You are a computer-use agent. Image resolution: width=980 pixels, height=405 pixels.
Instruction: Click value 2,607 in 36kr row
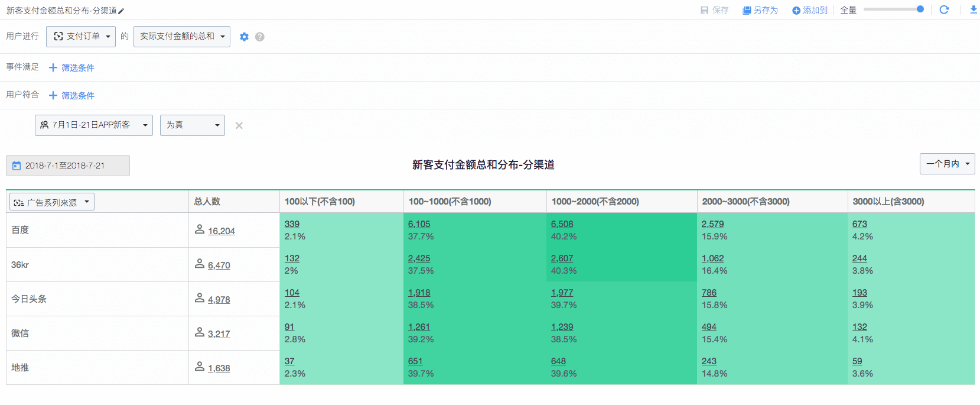click(x=562, y=258)
